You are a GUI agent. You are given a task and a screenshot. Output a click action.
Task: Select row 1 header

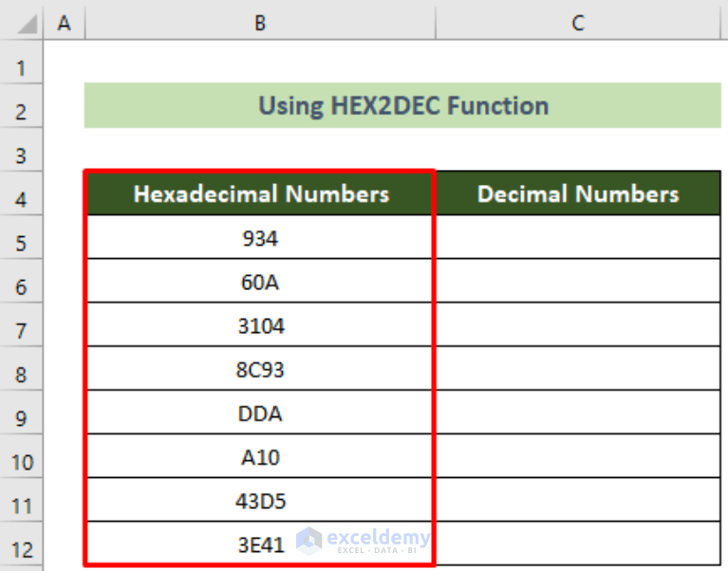point(22,62)
